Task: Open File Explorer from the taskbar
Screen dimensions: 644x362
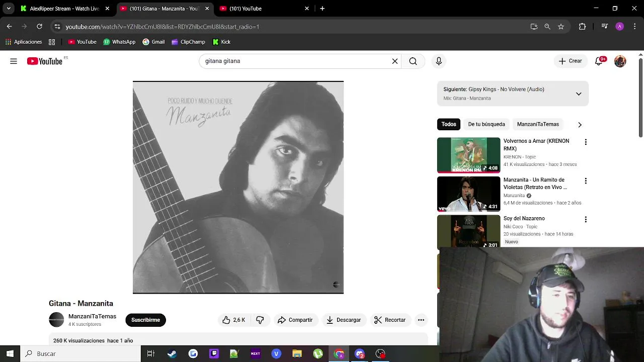Action: [297, 354]
